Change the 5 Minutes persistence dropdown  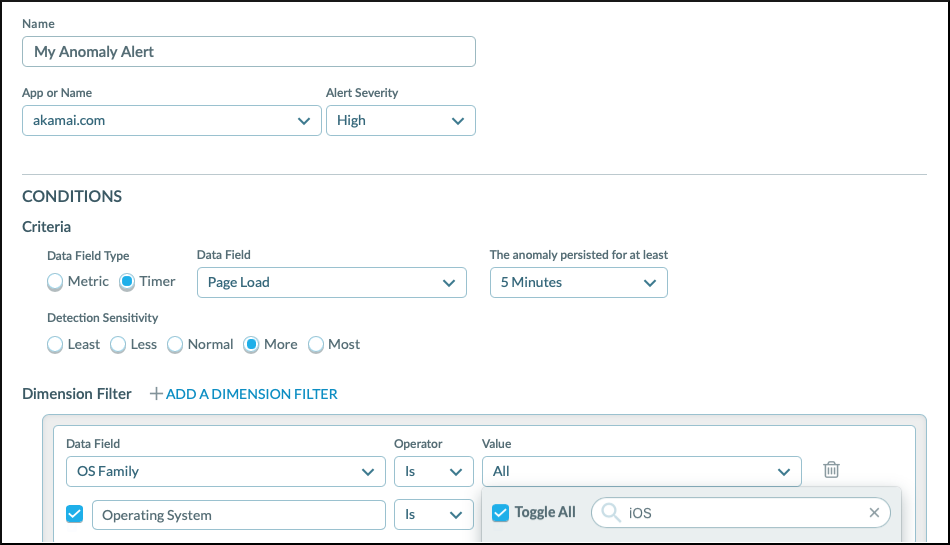pyautogui.click(x=578, y=282)
